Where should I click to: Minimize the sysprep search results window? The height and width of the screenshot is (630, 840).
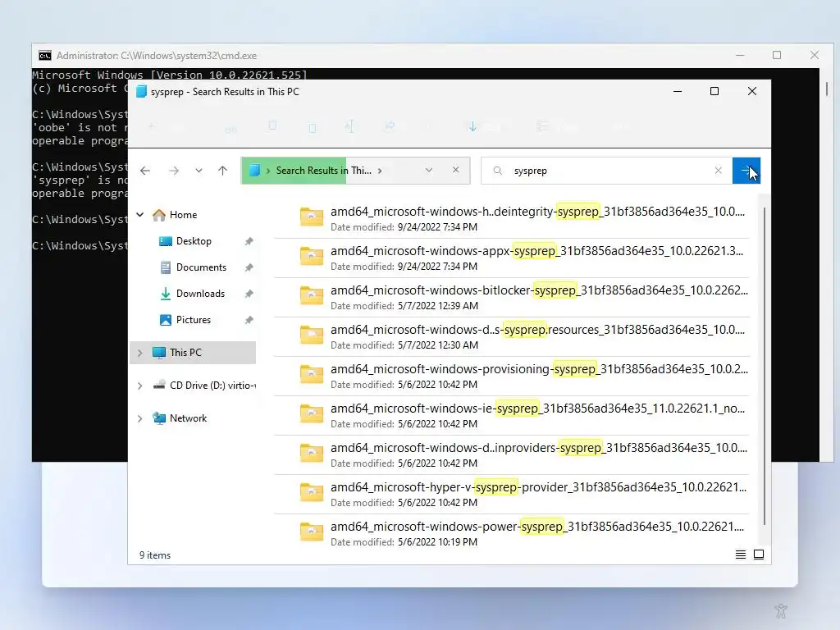pos(678,91)
